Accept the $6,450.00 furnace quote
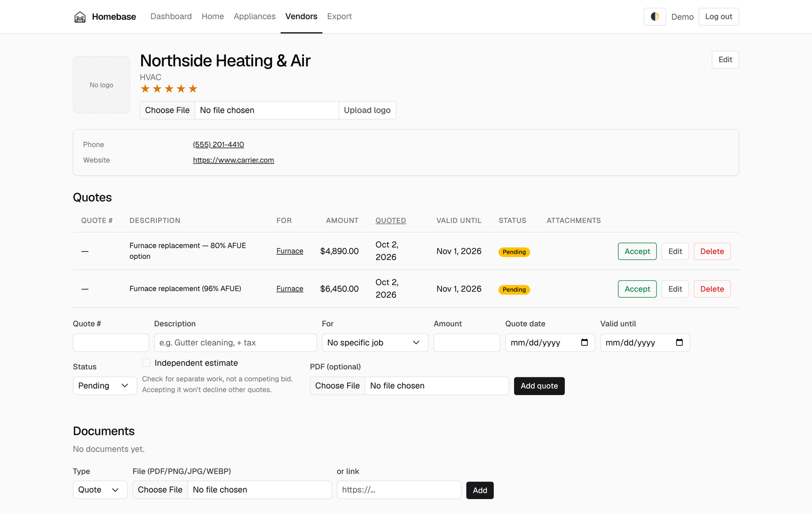The height and width of the screenshot is (514, 812). [x=637, y=289]
